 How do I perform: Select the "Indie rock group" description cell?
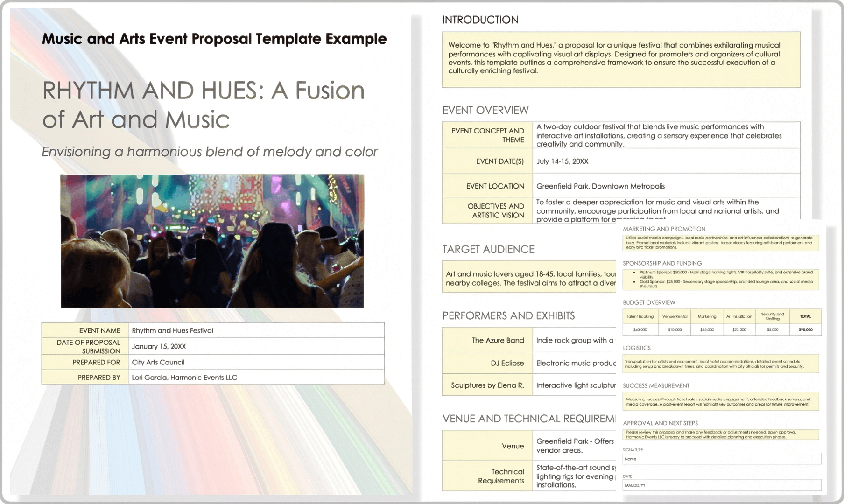coord(575,340)
